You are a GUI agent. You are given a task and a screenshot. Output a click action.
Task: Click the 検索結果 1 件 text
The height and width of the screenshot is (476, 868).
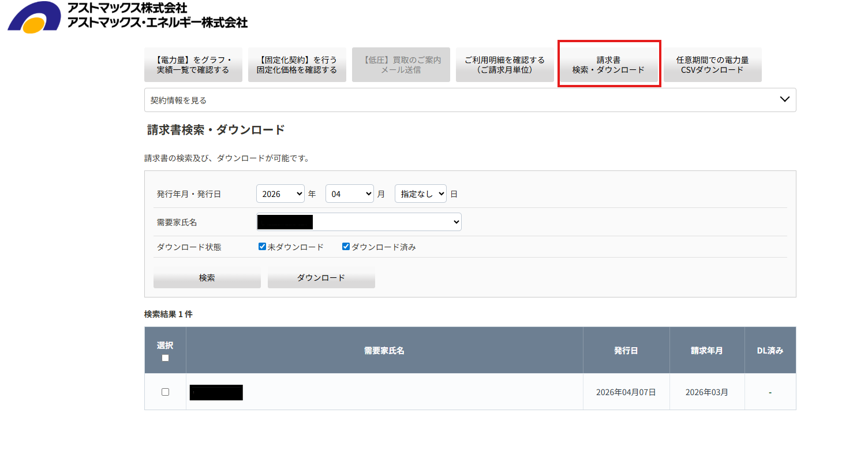169,314
